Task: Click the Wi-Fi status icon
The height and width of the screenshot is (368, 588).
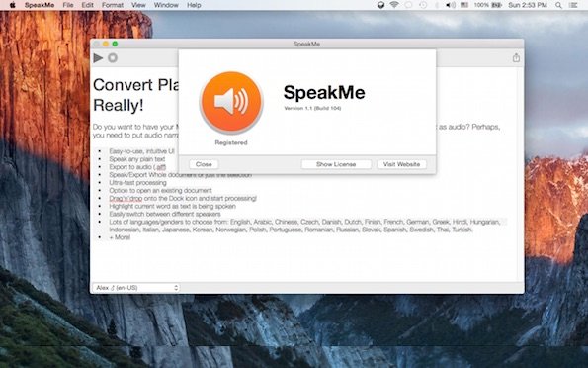Action: click(x=394, y=5)
